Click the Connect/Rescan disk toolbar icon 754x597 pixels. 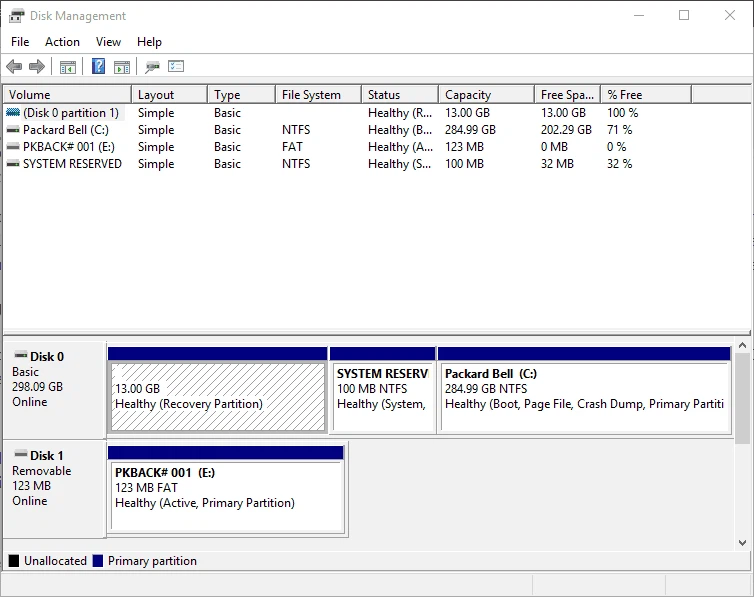tap(152, 67)
